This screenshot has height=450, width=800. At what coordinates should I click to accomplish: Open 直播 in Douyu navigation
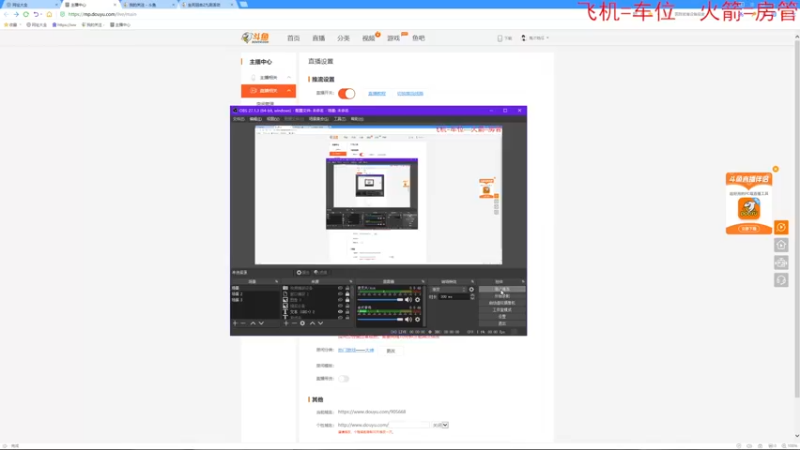coord(318,38)
